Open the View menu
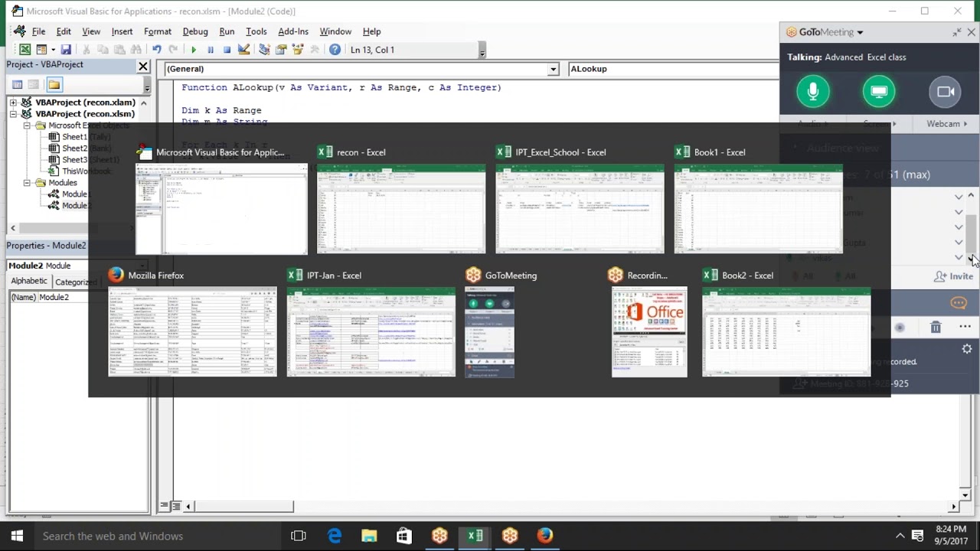The height and width of the screenshot is (551, 980). point(91,31)
